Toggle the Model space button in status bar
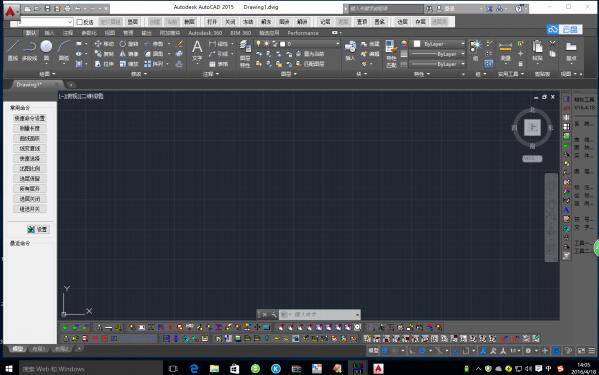Screen dimensions: 599x375 [x=374, y=351]
